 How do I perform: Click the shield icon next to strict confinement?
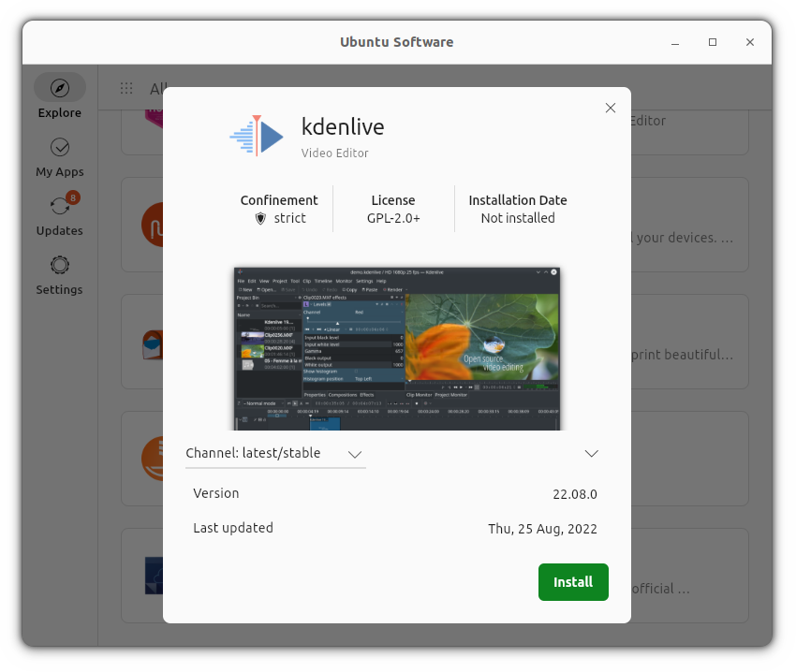pos(260,218)
